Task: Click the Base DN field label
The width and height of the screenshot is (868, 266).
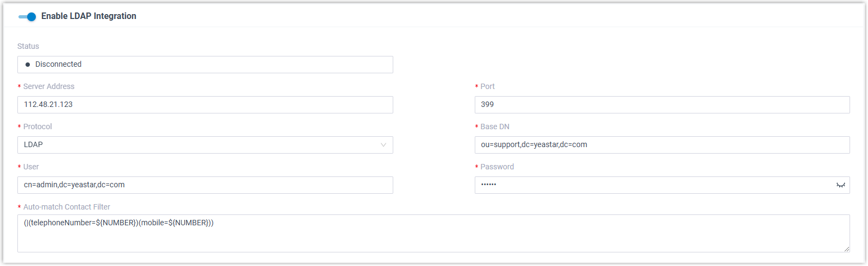Action: pyautogui.click(x=495, y=126)
